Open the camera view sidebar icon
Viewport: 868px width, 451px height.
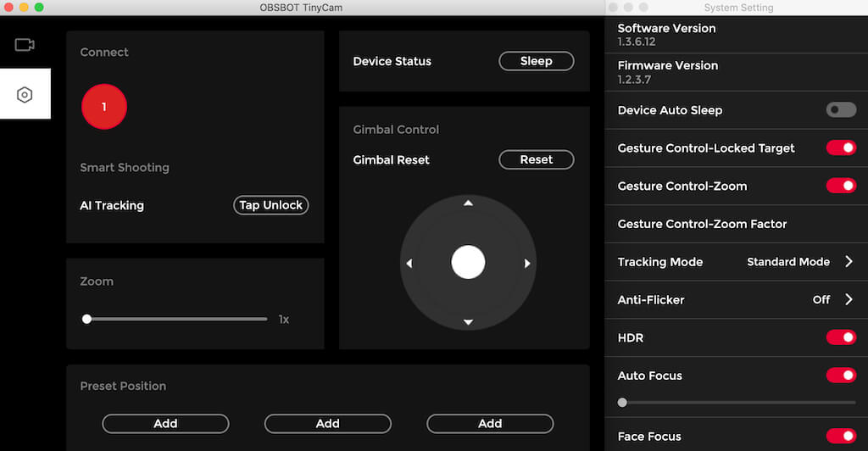[x=25, y=45]
